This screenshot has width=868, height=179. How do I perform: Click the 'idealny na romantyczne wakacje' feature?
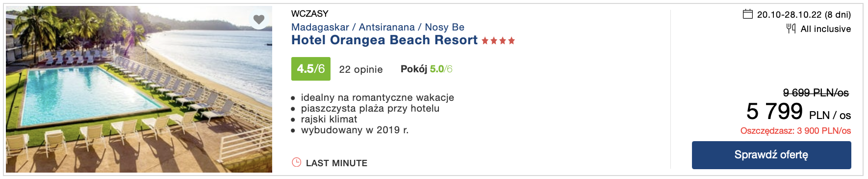(x=378, y=97)
